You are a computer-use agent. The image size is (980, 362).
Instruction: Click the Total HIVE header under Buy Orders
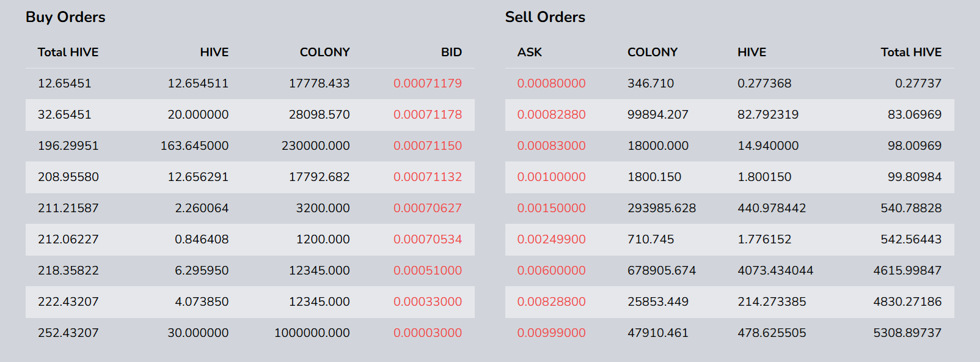pos(68,52)
